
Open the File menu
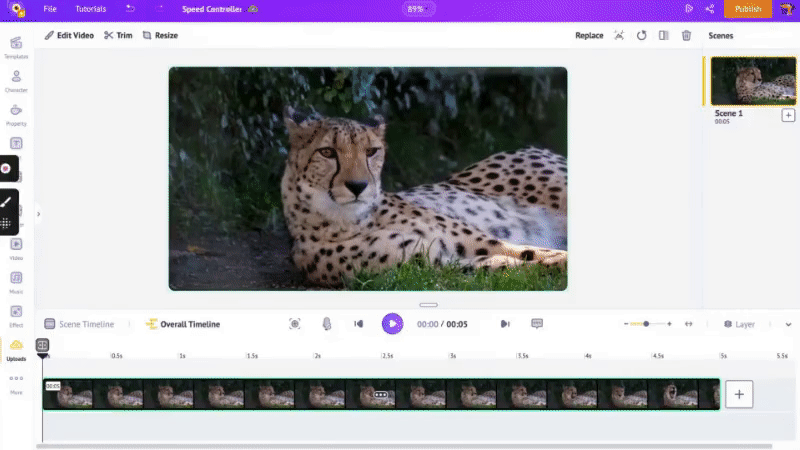click(50, 9)
